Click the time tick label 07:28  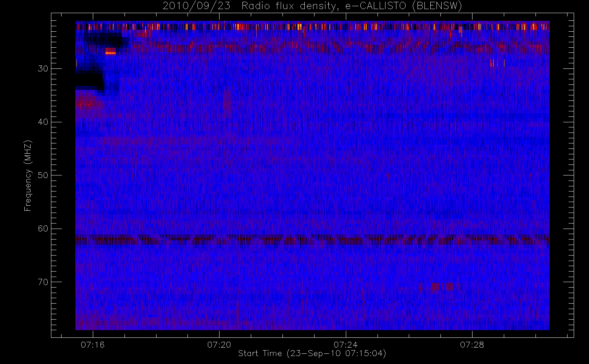click(472, 345)
